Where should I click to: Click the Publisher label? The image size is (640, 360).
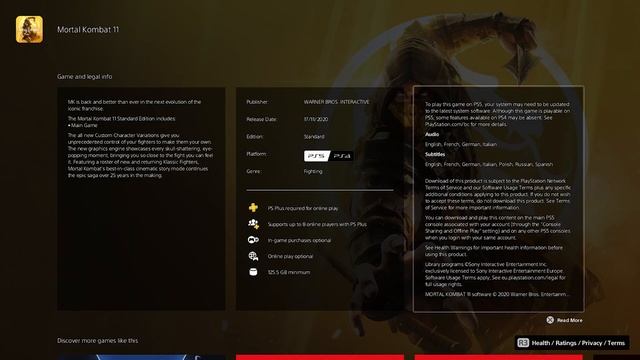257,102
